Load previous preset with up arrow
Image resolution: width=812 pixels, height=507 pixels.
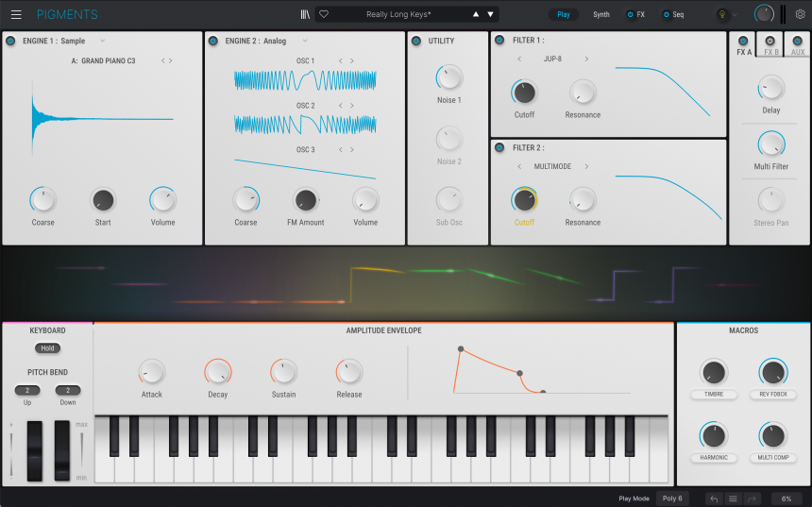(x=475, y=14)
